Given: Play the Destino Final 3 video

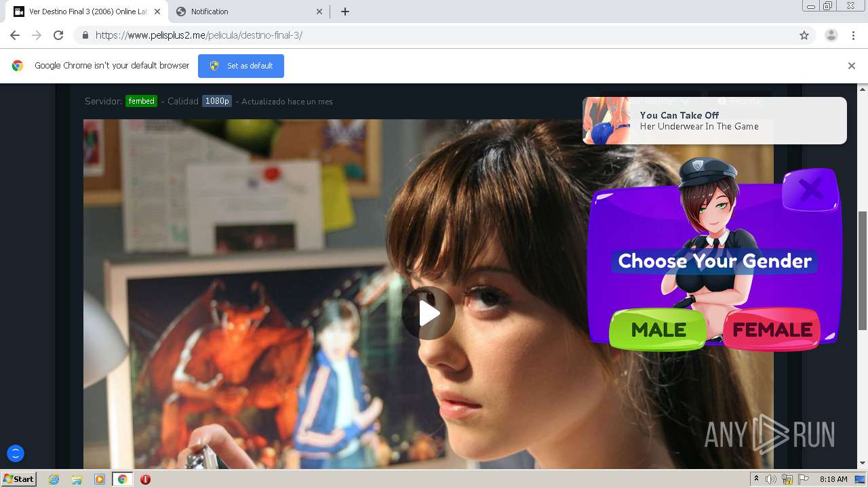Looking at the screenshot, I should click(429, 313).
